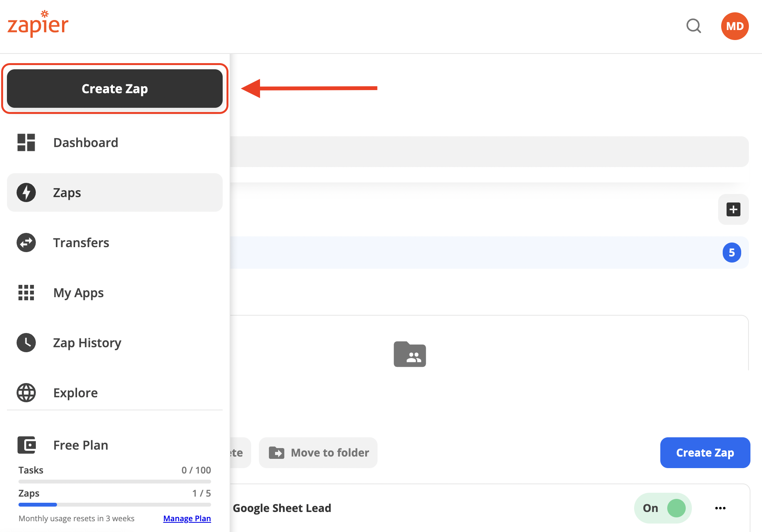This screenshot has height=532, width=762.
Task: Click the plus new folder icon
Action: pyautogui.click(x=733, y=209)
